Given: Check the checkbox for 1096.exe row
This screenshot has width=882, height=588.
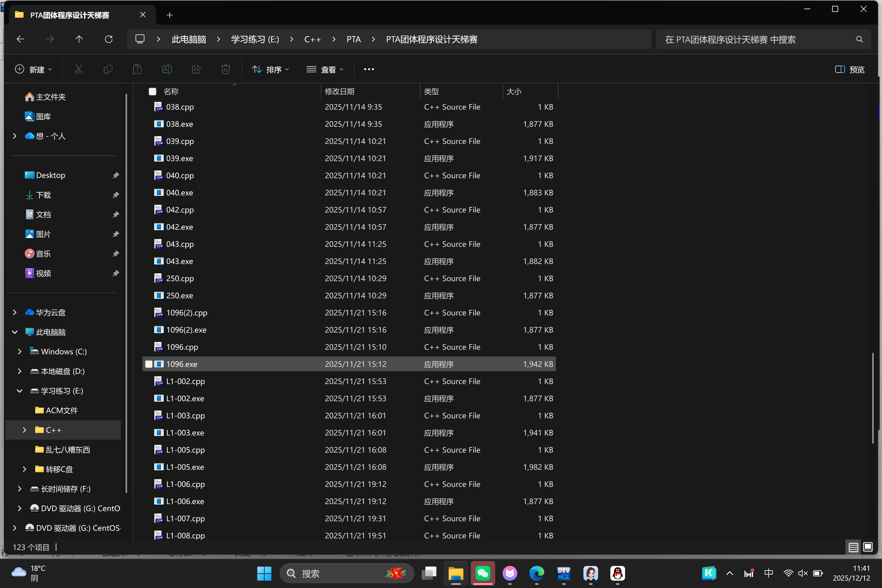Looking at the screenshot, I should pos(149,364).
